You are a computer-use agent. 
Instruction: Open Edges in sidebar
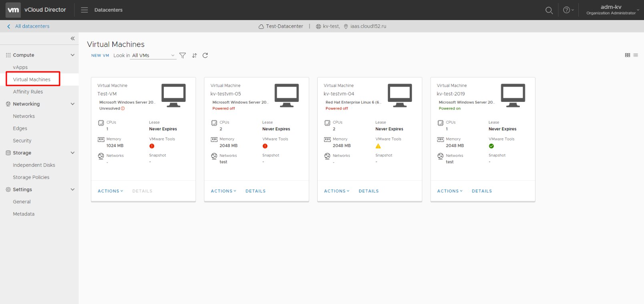point(20,129)
